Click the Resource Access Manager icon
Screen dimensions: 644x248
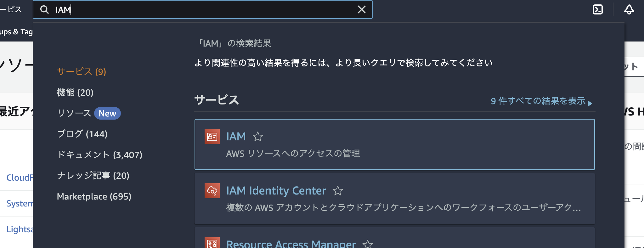[212, 243]
